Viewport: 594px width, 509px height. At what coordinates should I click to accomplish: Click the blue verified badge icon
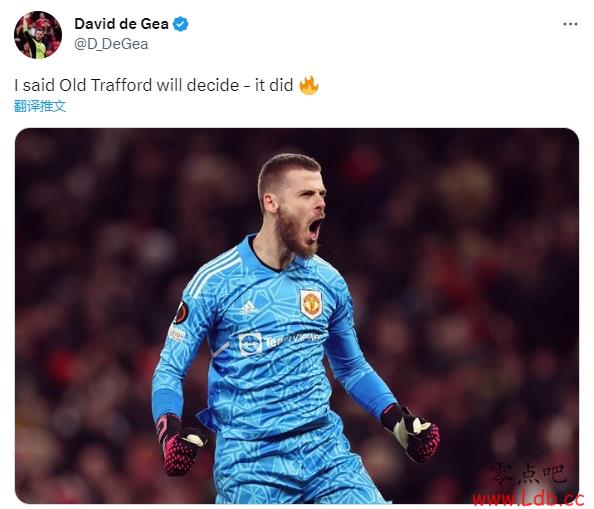coord(181,24)
